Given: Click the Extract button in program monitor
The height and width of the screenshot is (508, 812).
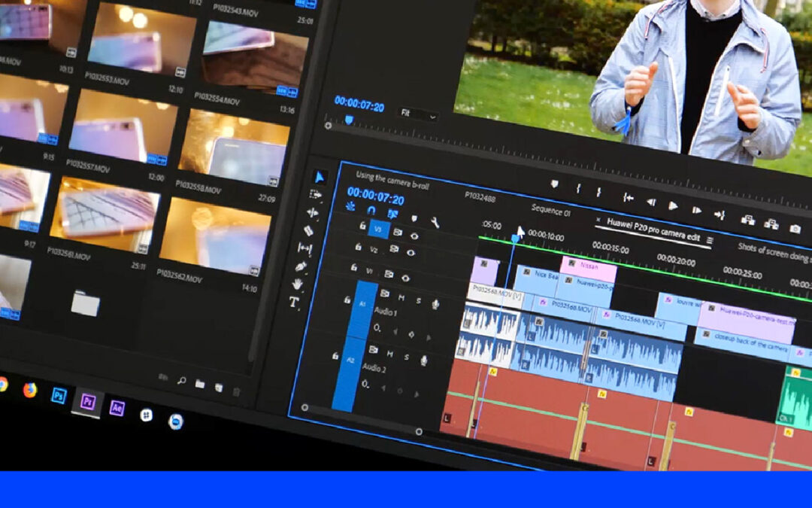Looking at the screenshot, I should click(x=771, y=224).
